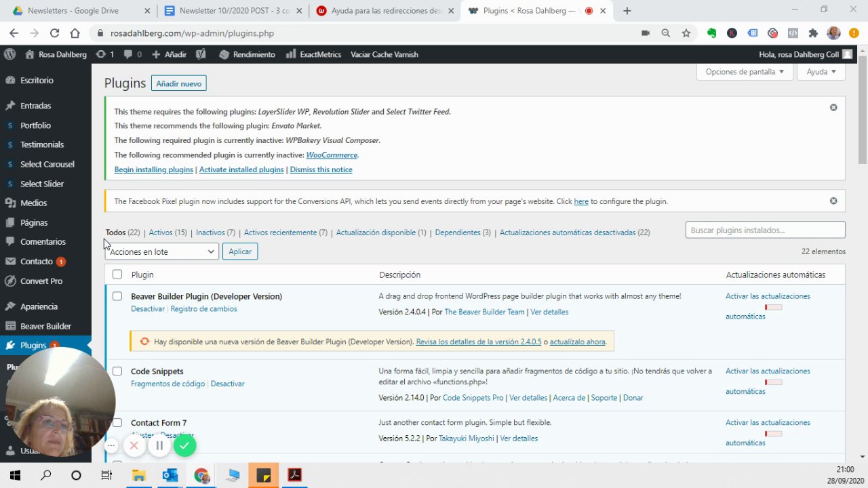Click Vaciar Cache Varnish
868x488 pixels.
tap(384, 54)
